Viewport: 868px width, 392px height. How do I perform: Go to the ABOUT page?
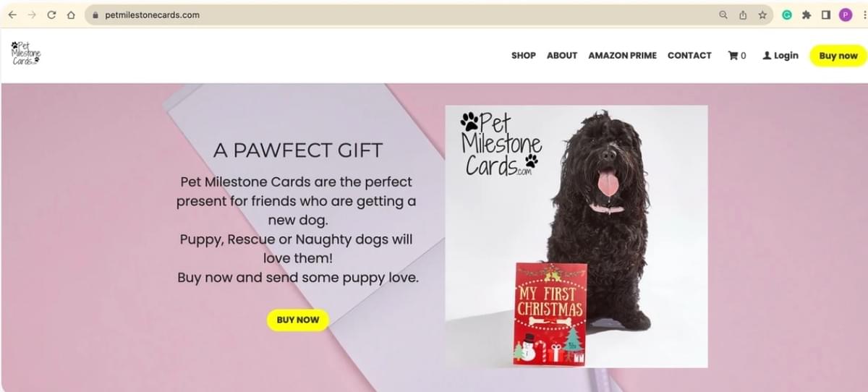point(562,56)
